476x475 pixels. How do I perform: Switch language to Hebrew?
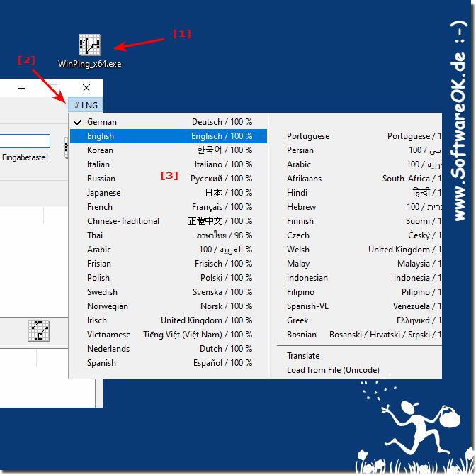click(356, 207)
